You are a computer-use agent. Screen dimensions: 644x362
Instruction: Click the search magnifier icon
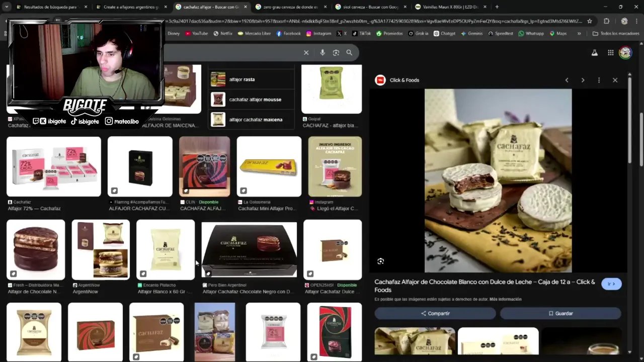[349, 53]
